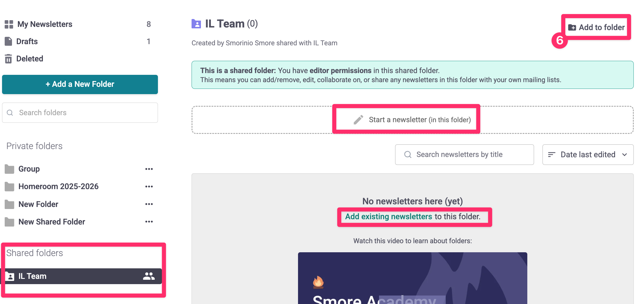Open more options for Homeroom 2025-2026 folder
This screenshot has height=304, width=644.
149,186
